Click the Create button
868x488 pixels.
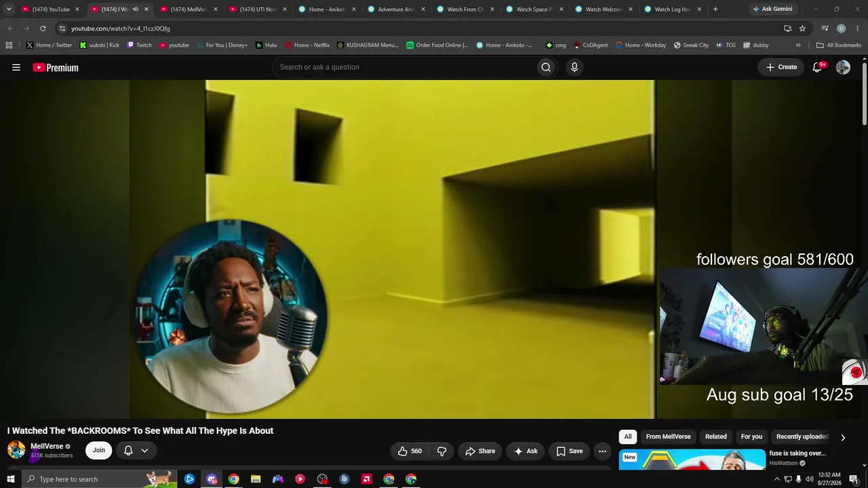(781, 67)
